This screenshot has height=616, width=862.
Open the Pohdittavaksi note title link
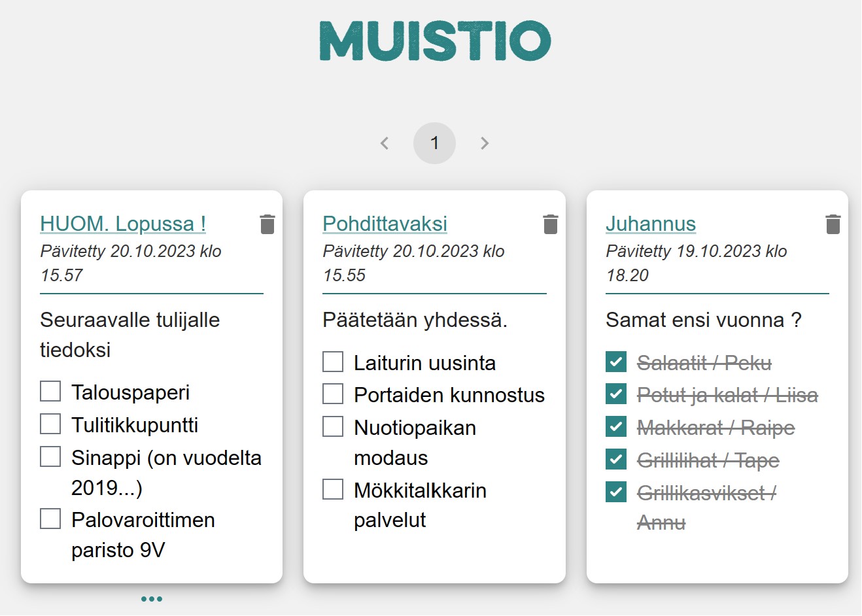(x=385, y=224)
